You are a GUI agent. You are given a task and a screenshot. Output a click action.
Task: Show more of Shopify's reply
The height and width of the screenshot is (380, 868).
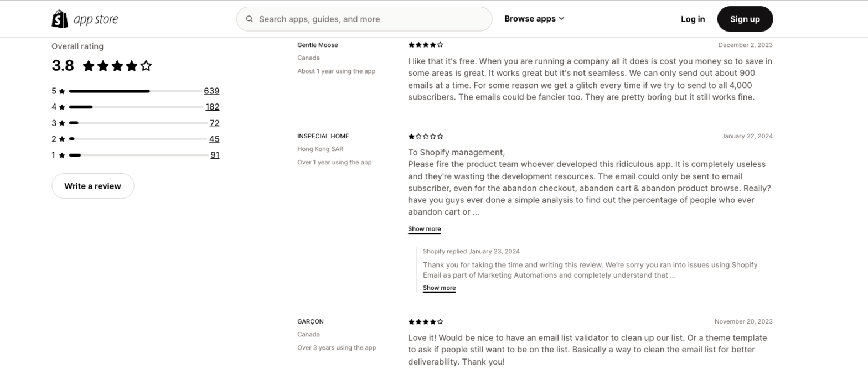click(439, 288)
